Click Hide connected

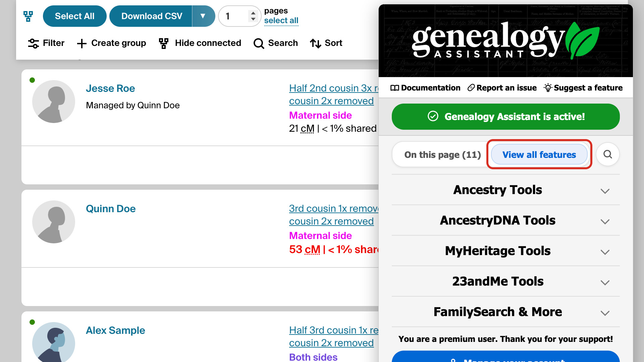tap(200, 43)
